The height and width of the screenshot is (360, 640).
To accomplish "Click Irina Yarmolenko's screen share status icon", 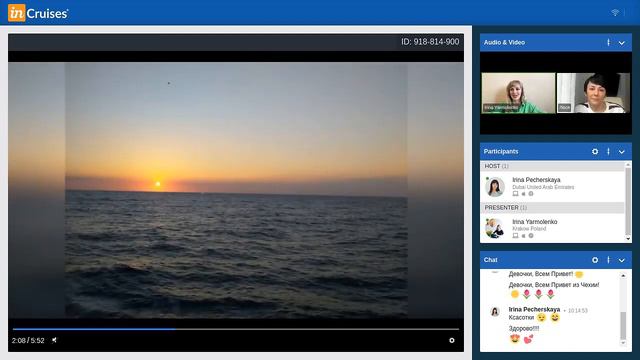I will click(x=516, y=236).
